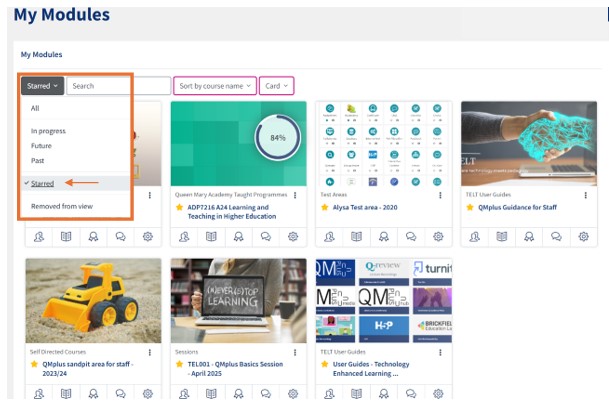Click the module Search field

(x=118, y=86)
